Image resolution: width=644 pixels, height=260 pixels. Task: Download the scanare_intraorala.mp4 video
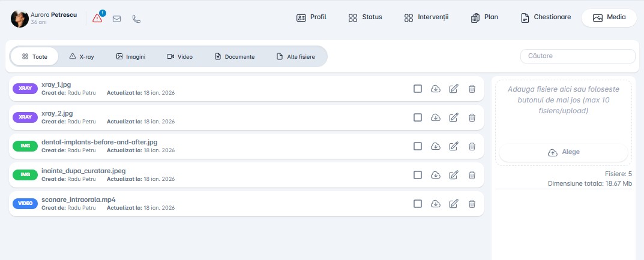coord(436,204)
